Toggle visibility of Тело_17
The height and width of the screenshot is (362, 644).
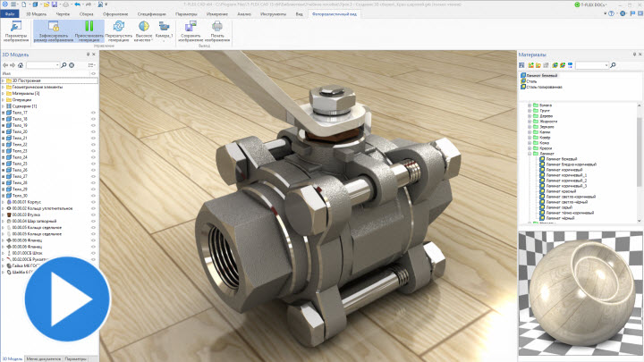click(93, 113)
